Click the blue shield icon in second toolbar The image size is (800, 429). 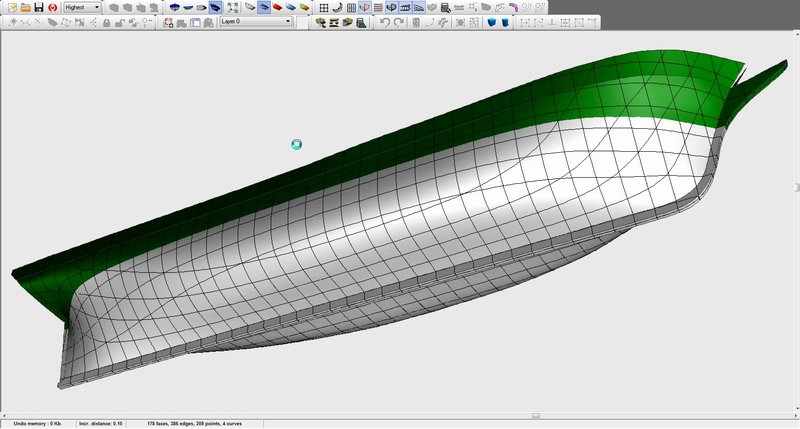[x=491, y=22]
